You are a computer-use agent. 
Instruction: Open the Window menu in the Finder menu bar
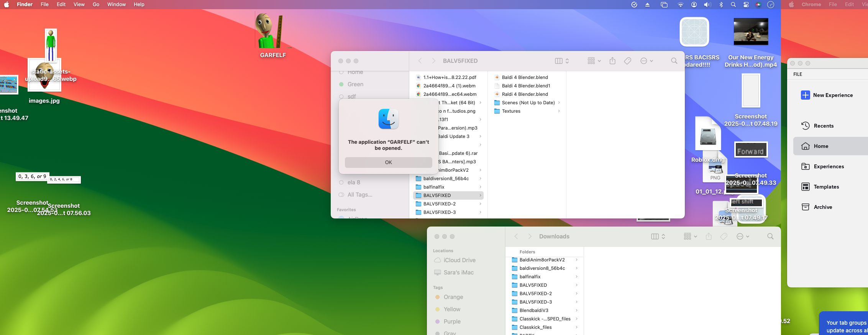point(116,5)
